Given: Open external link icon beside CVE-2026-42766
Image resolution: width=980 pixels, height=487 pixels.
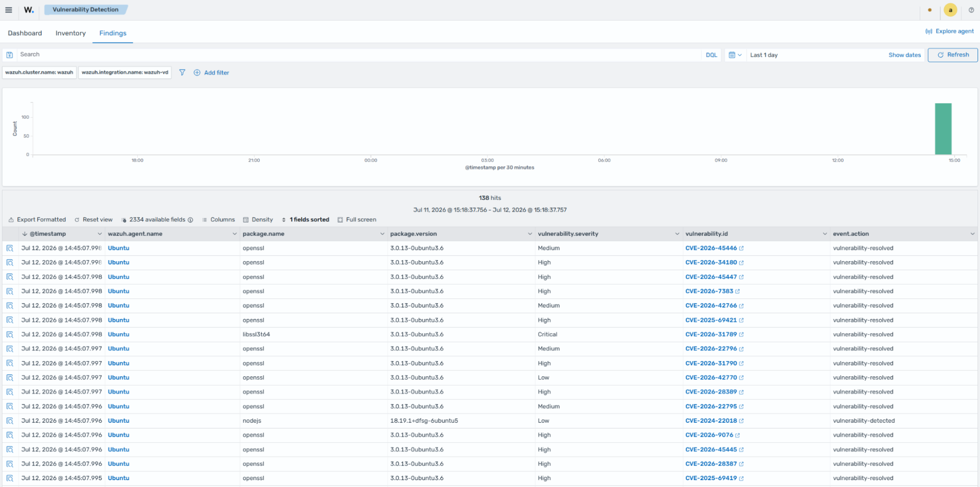Looking at the screenshot, I should 741,306.
